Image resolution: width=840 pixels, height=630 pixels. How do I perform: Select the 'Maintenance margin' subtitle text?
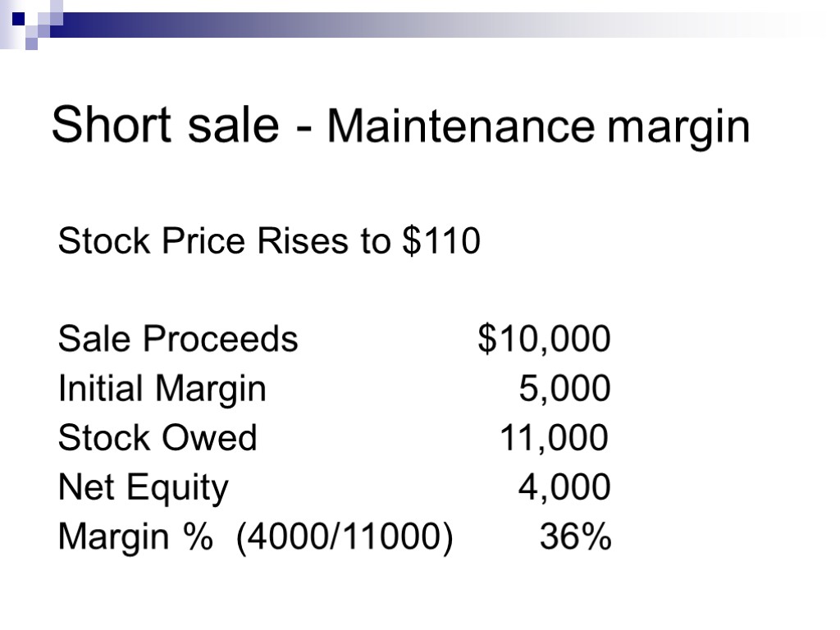point(538,128)
